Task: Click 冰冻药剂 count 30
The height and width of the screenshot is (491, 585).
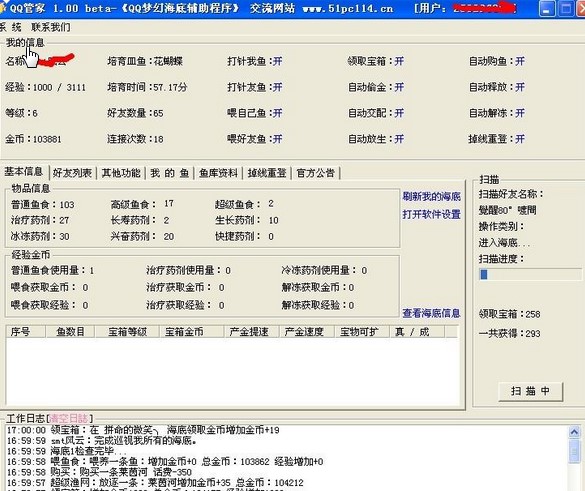Action: (x=64, y=237)
